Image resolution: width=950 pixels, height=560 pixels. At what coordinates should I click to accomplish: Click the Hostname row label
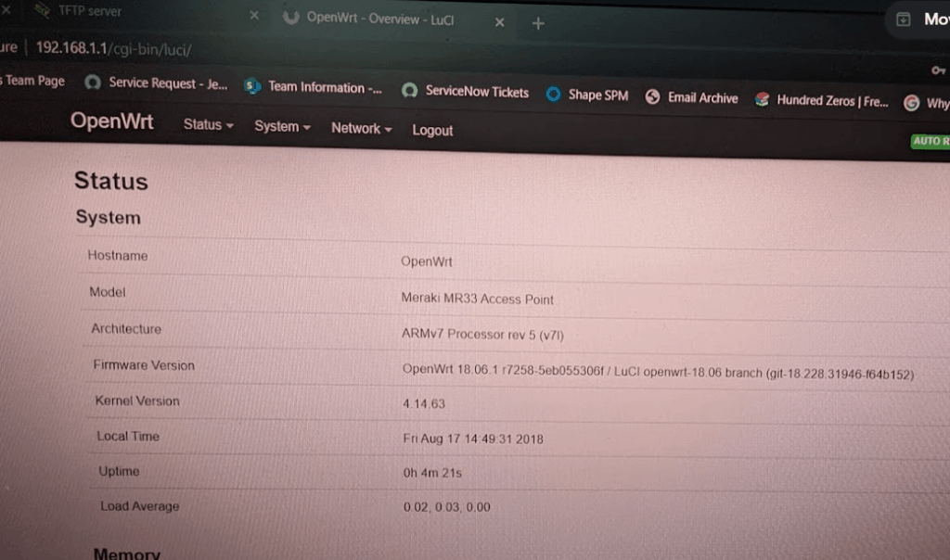click(x=118, y=256)
